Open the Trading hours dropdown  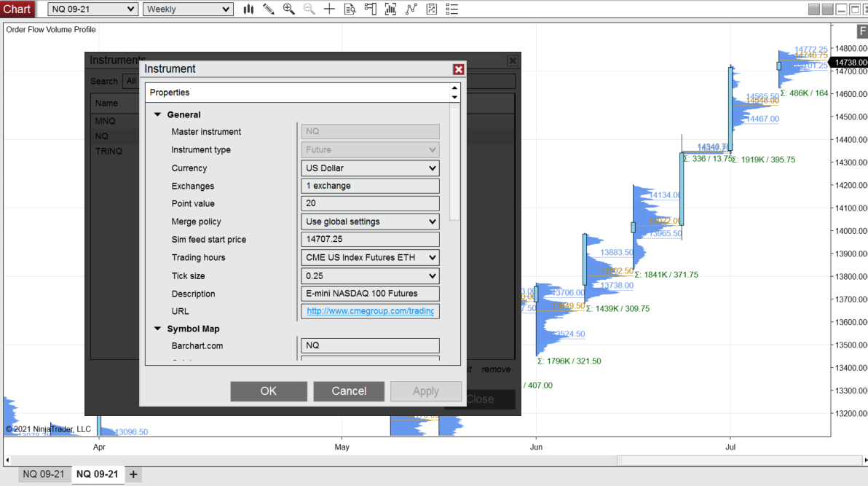[x=371, y=258]
